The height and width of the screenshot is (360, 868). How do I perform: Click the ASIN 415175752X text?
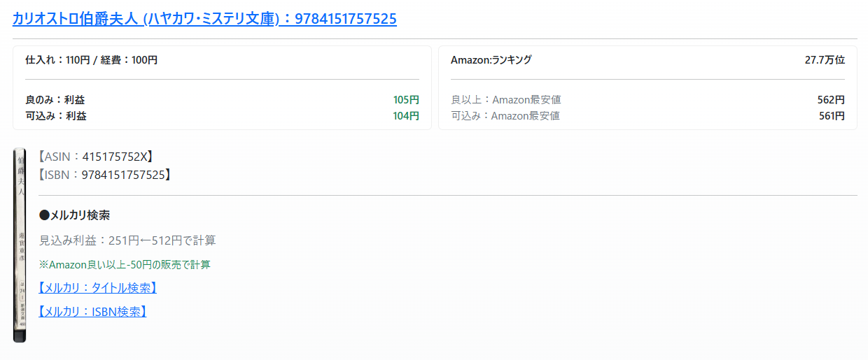coord(96,157)
